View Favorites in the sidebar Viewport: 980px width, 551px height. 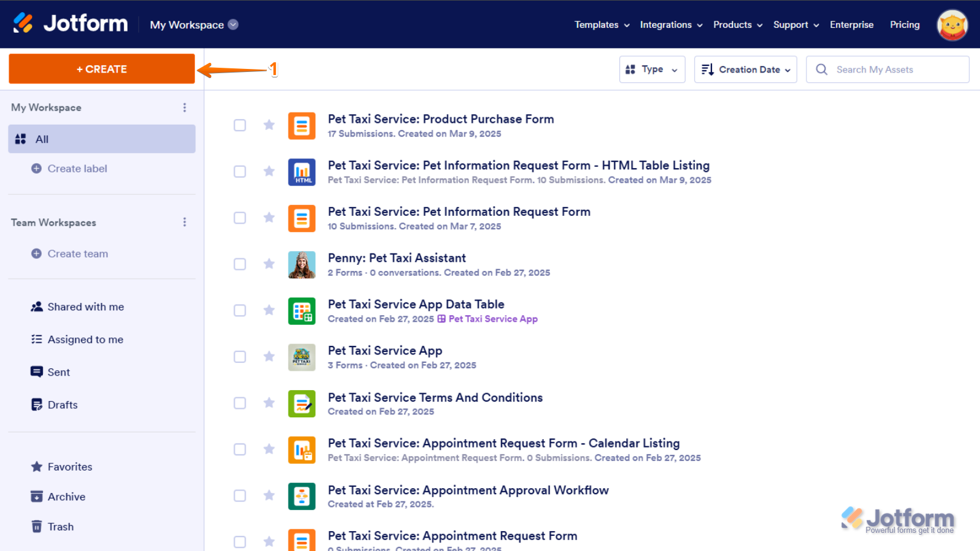[x=62, y=467]
